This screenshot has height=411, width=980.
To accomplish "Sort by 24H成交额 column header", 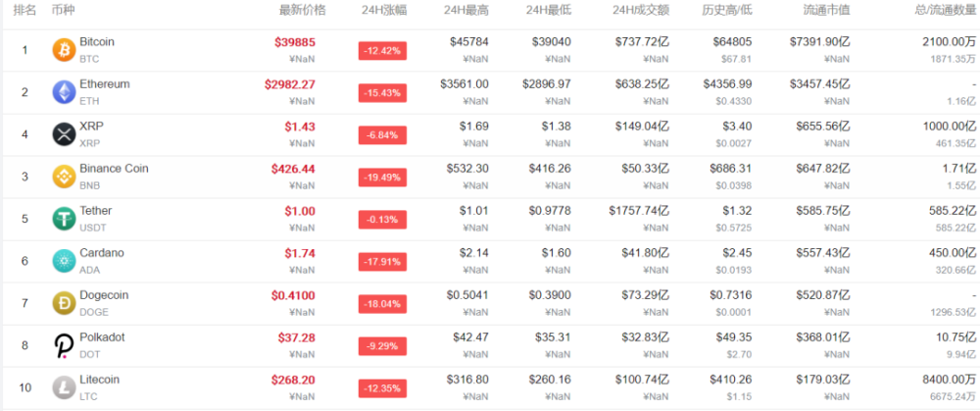I will point(641,10).
